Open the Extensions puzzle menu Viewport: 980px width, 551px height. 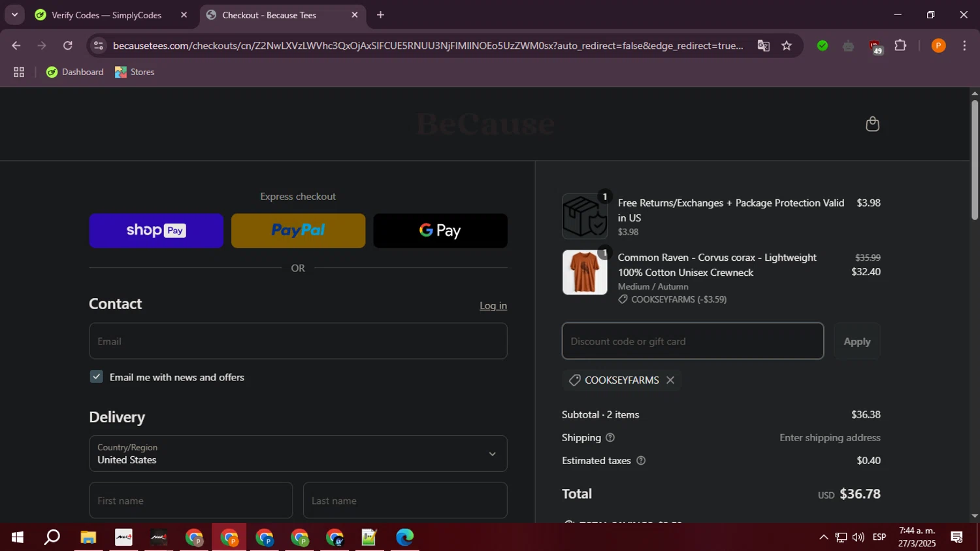(x=900, y=46)
